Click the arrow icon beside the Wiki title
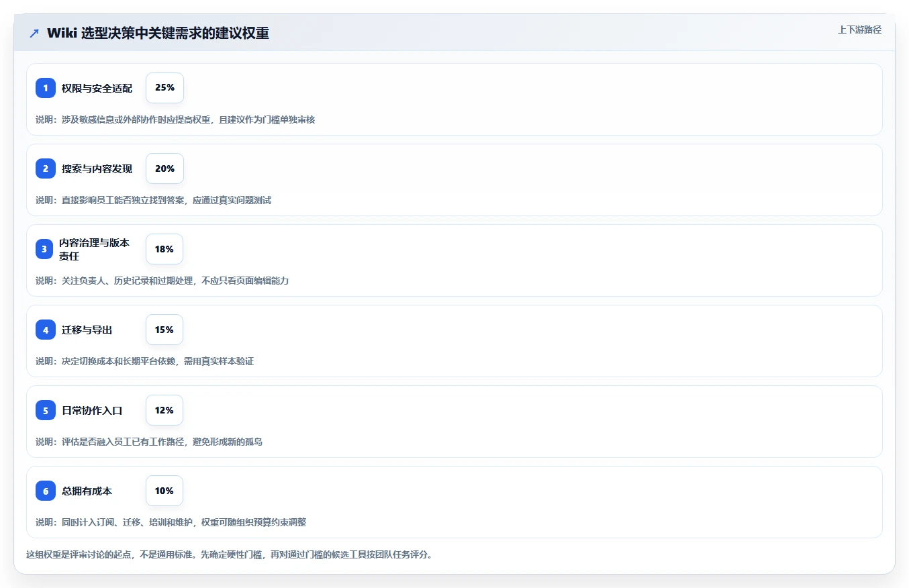The image size is (909, 588). pyautogui.click(x=34, y=34)
